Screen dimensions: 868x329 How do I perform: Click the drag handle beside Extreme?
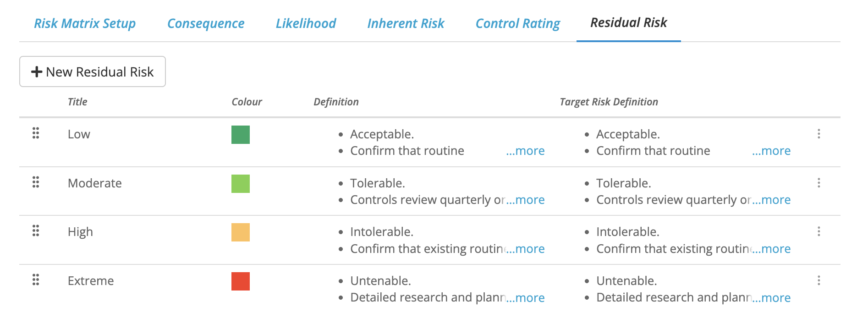tap(36, 280)
